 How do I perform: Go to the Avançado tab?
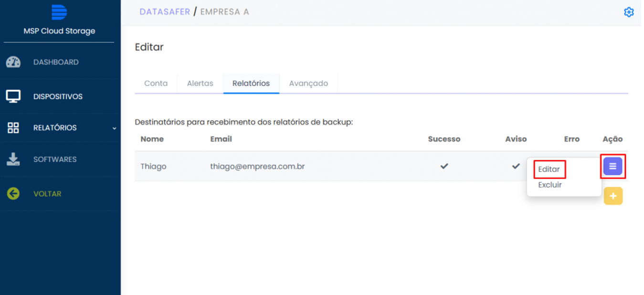pyautogui.click(x=308, y=84)
